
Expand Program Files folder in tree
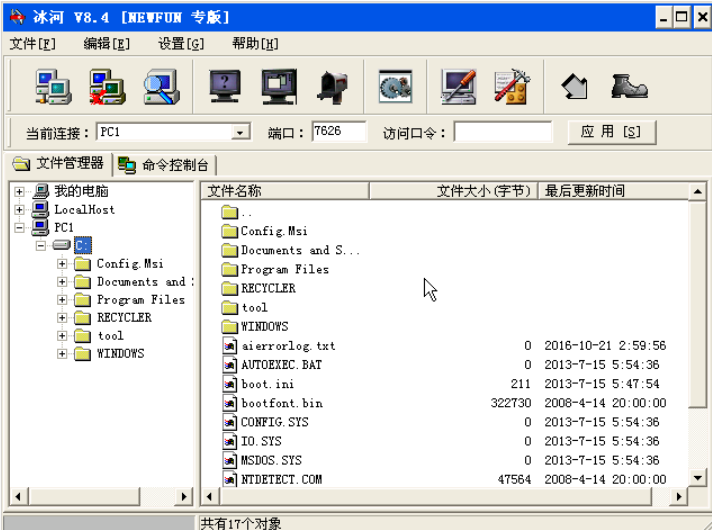coord(62,300)
